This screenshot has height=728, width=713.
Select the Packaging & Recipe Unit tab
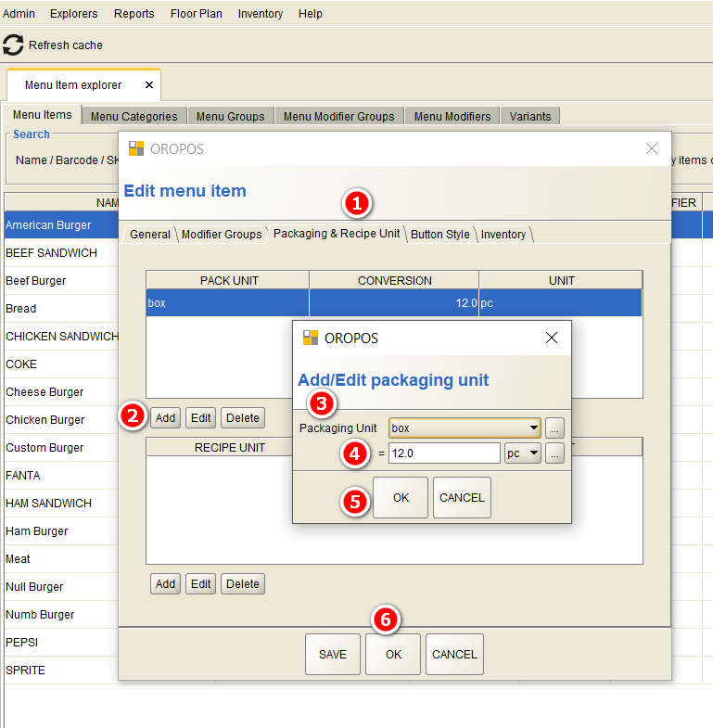[336, 234]
